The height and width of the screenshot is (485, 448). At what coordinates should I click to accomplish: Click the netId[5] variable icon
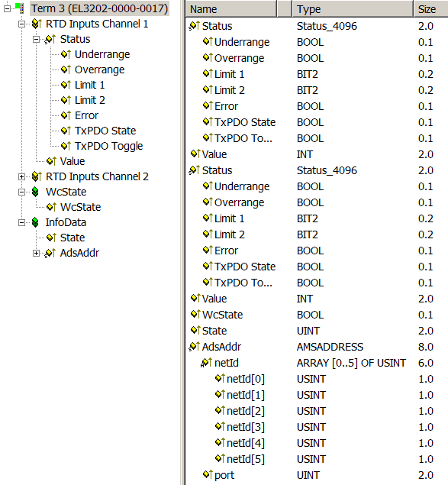click(220, 459)
